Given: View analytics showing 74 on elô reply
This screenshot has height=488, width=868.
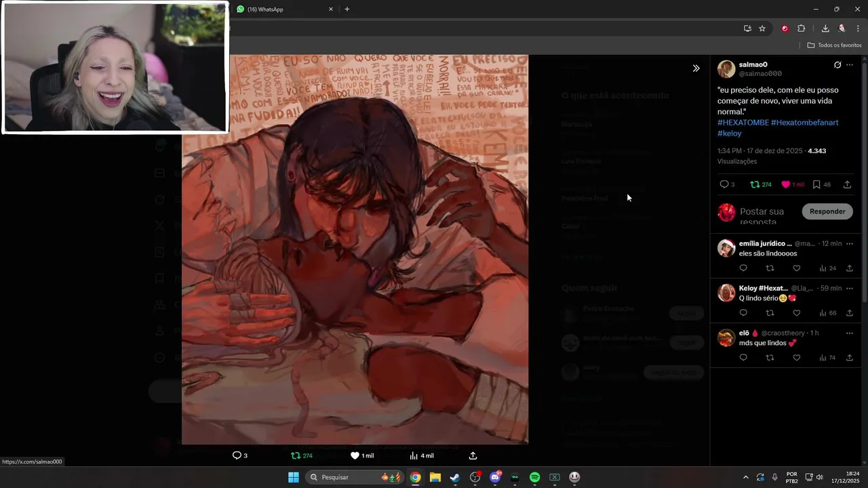Looking at the screenshot, I should tap(827, 358).
